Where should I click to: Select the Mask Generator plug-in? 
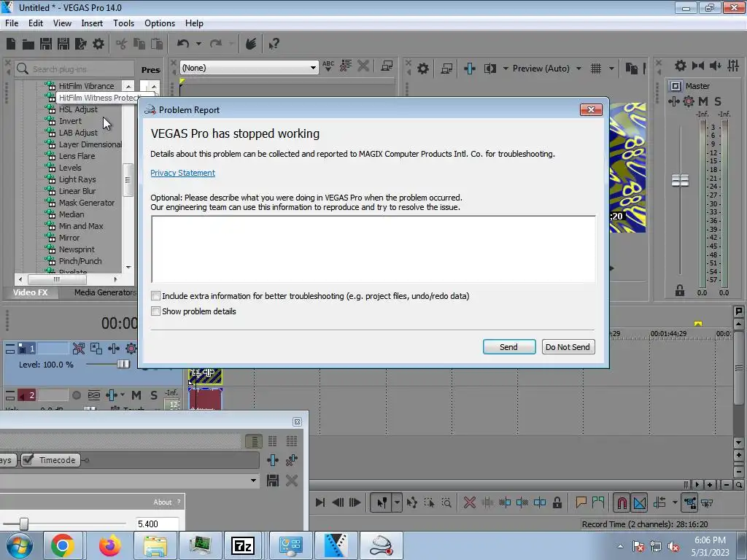coord(87,203)
